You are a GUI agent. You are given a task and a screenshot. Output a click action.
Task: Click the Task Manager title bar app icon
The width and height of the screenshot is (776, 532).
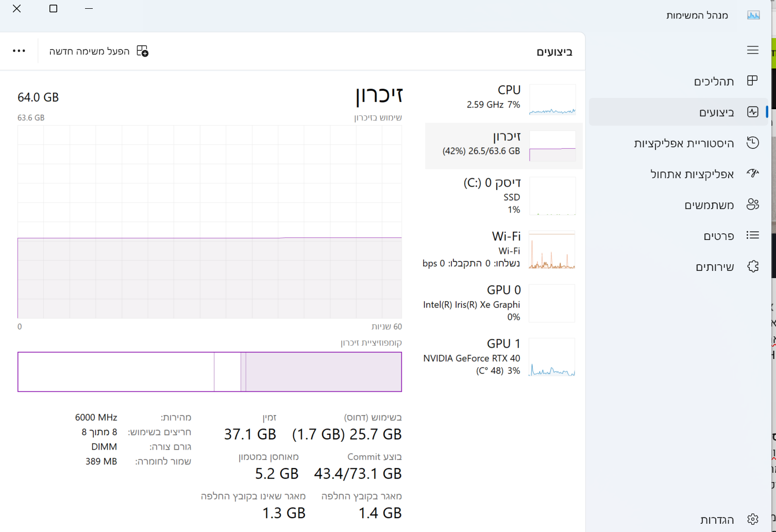coord(753,15)
